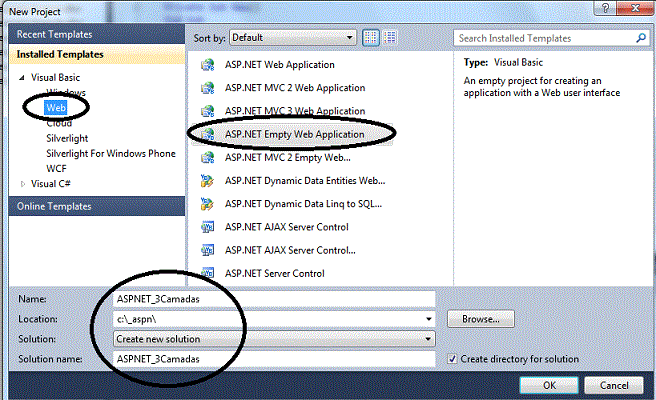Select the Silverlight category
The height and width of the screenshot is (400, 656).
tap(67, 138)
